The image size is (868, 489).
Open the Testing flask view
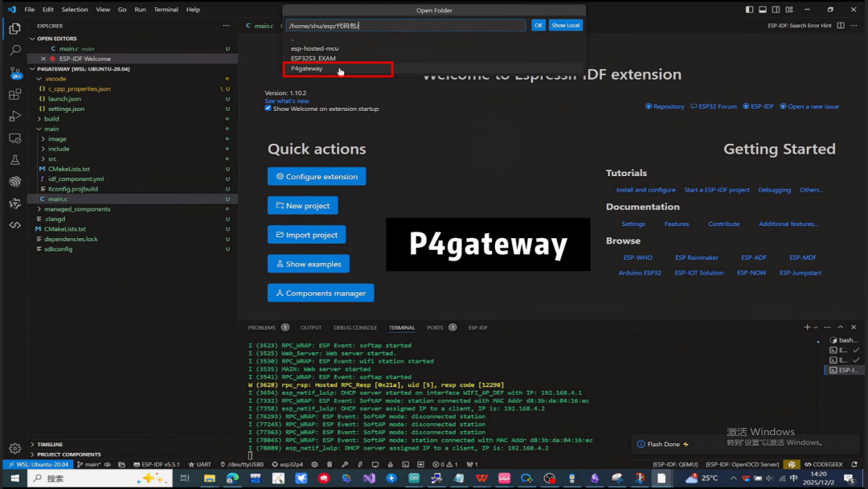tap(15, 160)
